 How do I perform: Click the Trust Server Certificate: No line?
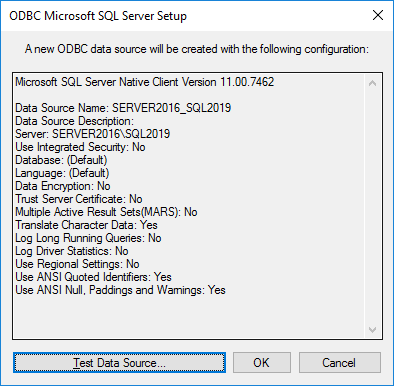coord(79,199)
